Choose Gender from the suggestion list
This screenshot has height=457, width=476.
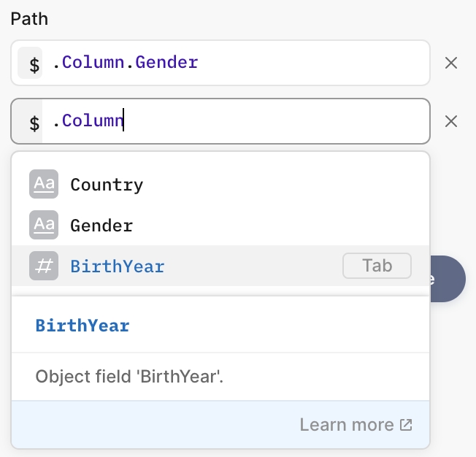(x=101, y=226)
